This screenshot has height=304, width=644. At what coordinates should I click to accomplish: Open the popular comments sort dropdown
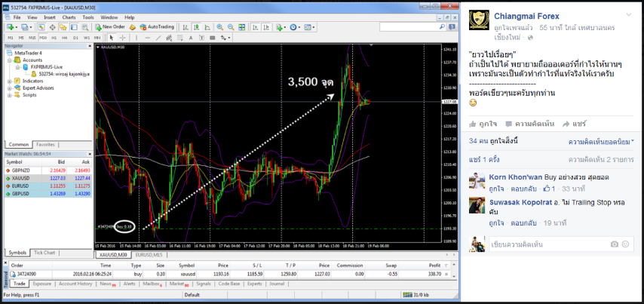point(601,142)
